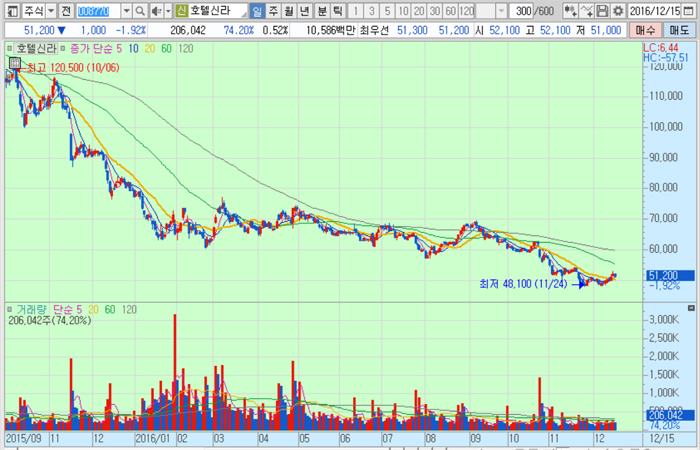This screenshot has height=450, width=700.
Task: Select the tick (틱) chart tab
Action: [338, 10]
